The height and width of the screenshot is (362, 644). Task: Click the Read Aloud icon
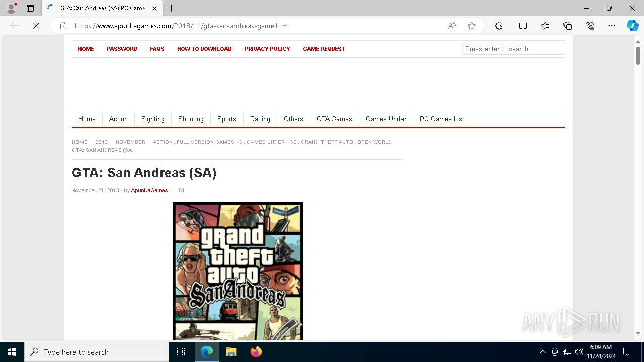click(452, 26)
